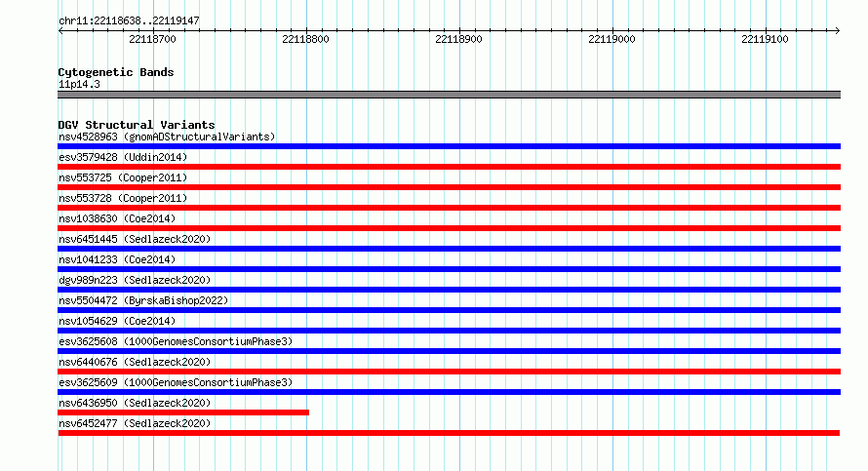868x471 pixels.
Task: Select nsv1041233 (Coe2014) label
Action: tap(117, 259)
